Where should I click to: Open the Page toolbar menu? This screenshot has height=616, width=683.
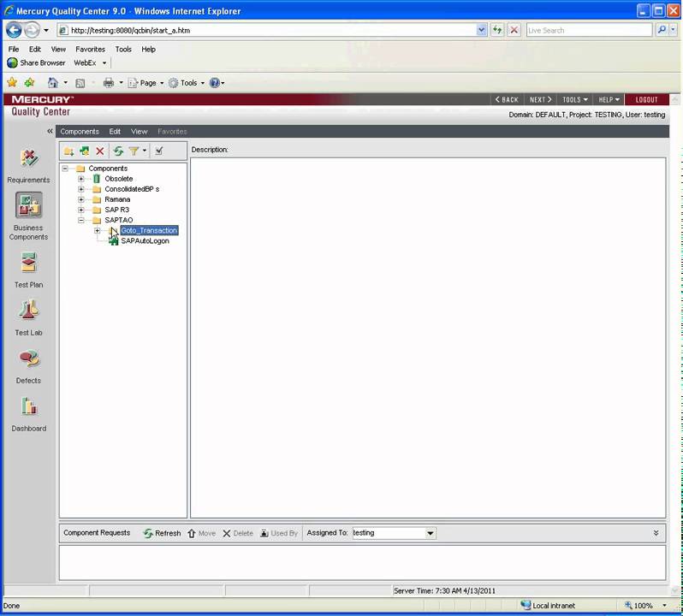click(146, 83)
